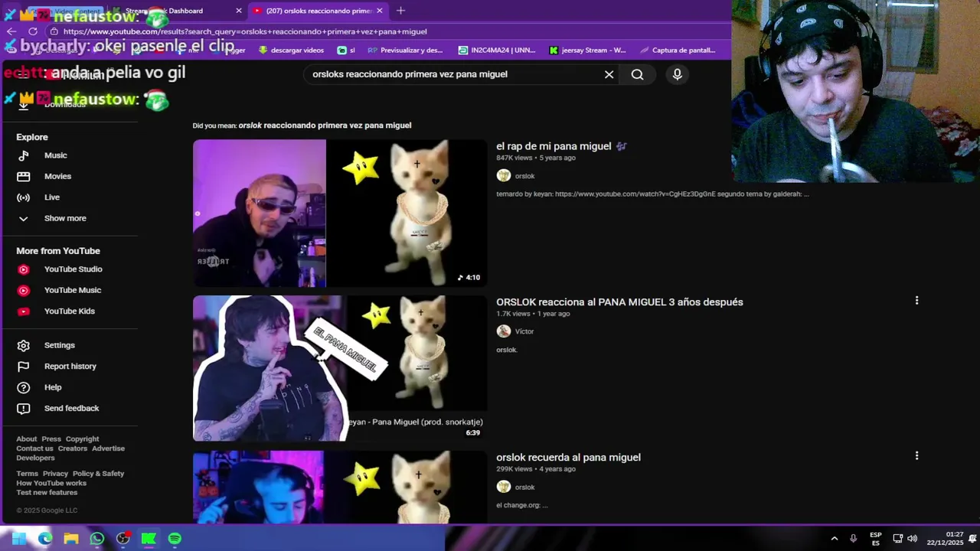Open IN2C4MA24 | UNN bookmark

(x=497, y=51)
